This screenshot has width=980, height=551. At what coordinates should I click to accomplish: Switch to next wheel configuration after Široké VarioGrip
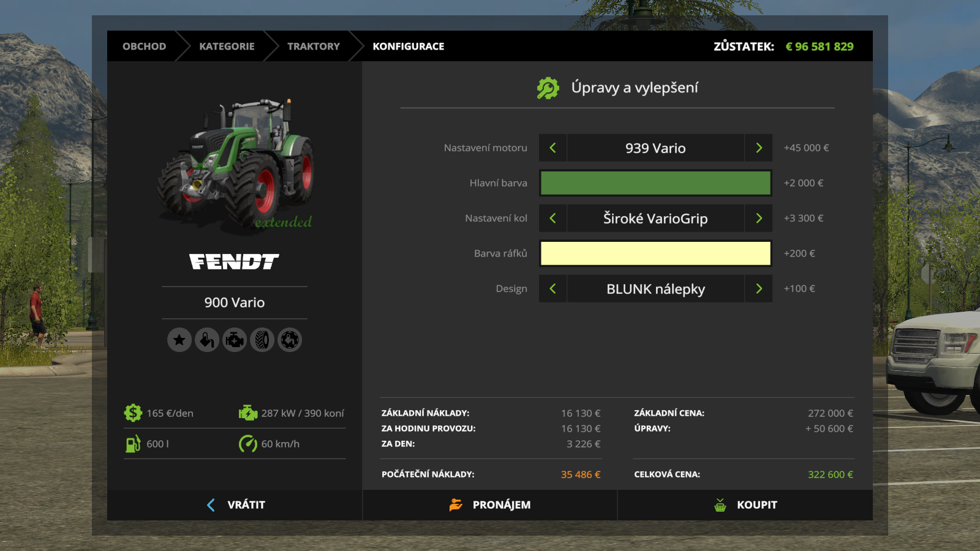tap(759, 218)
